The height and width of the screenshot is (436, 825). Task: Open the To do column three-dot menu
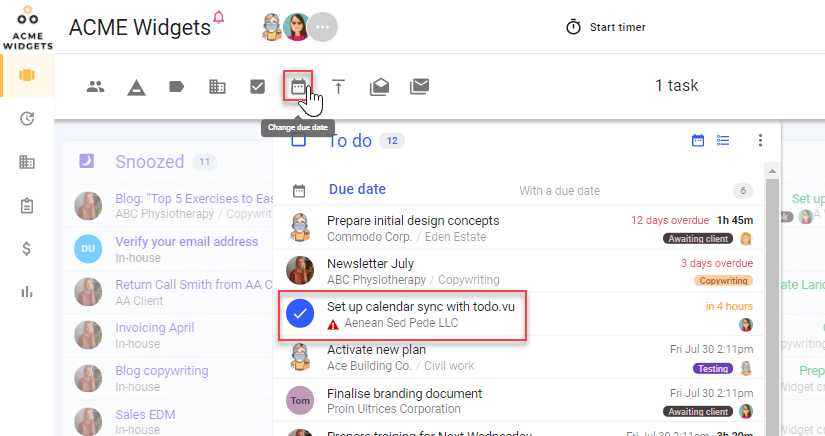(760, 140)
